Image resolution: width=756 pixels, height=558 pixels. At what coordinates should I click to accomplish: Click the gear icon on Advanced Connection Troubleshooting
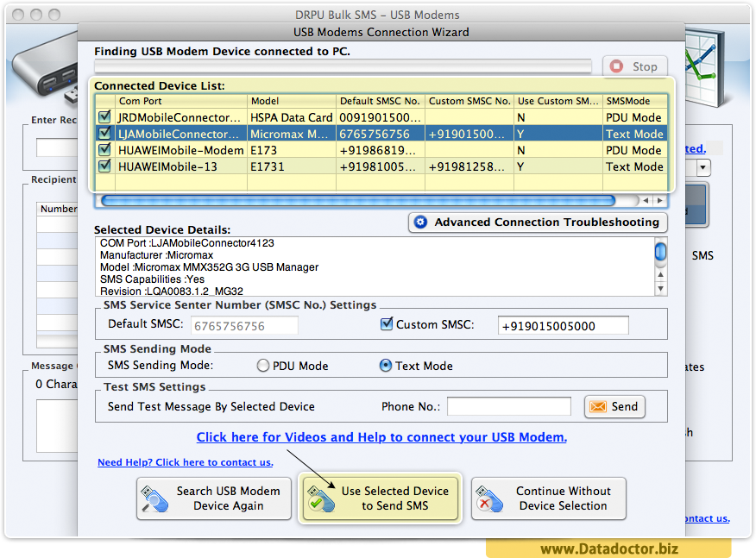pyautogui.click(x=421, y=223)
